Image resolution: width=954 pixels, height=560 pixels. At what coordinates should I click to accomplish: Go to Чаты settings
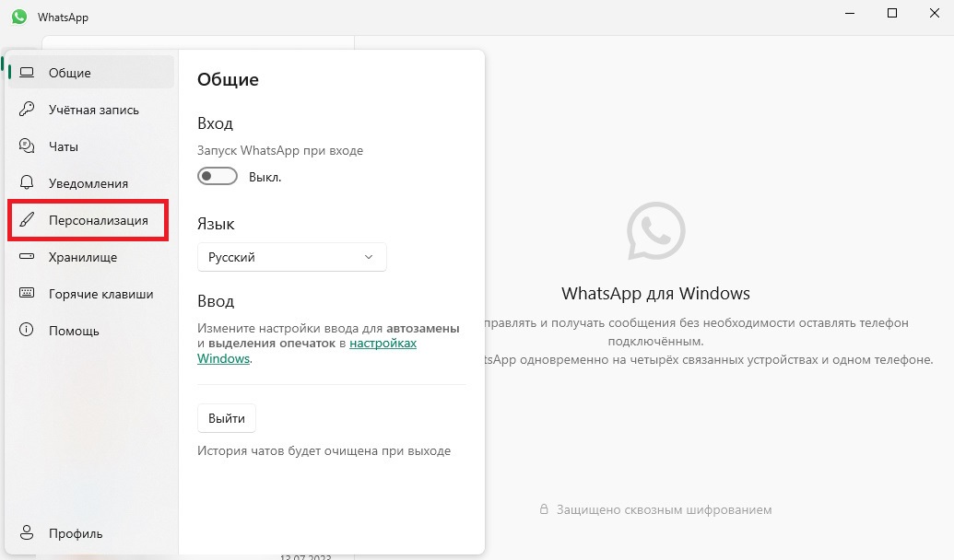pyautogui.click(x=91, y=146)
